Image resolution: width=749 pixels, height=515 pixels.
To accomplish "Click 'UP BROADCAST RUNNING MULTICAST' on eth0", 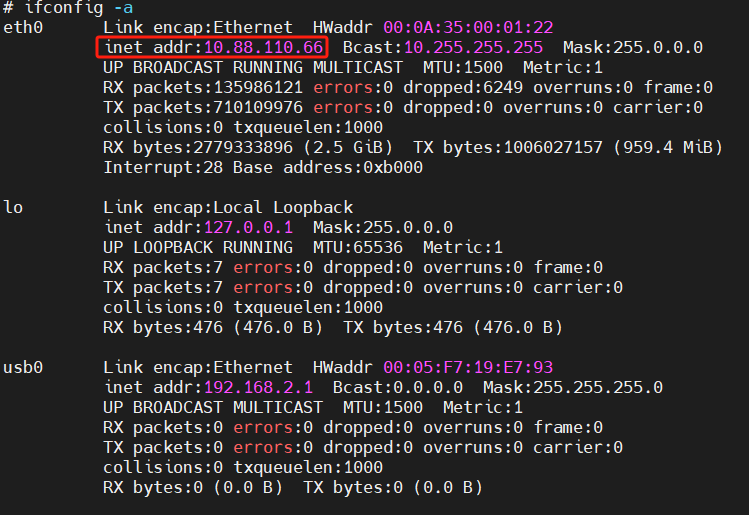I will click(x=253, y=68).
